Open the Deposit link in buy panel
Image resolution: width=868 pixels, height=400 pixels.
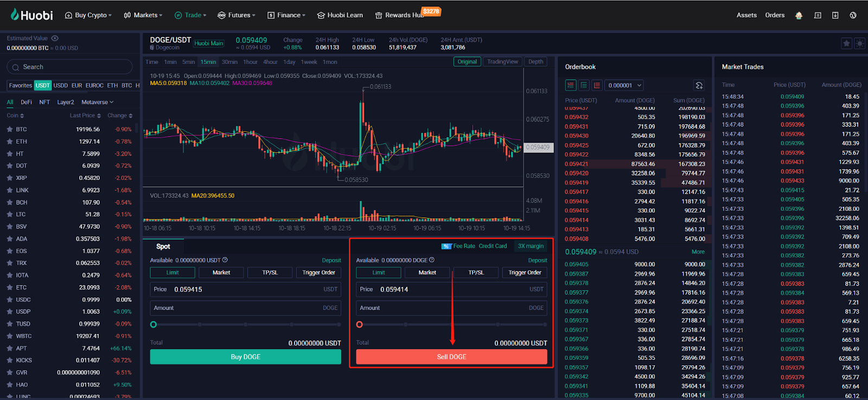point(331,260)
